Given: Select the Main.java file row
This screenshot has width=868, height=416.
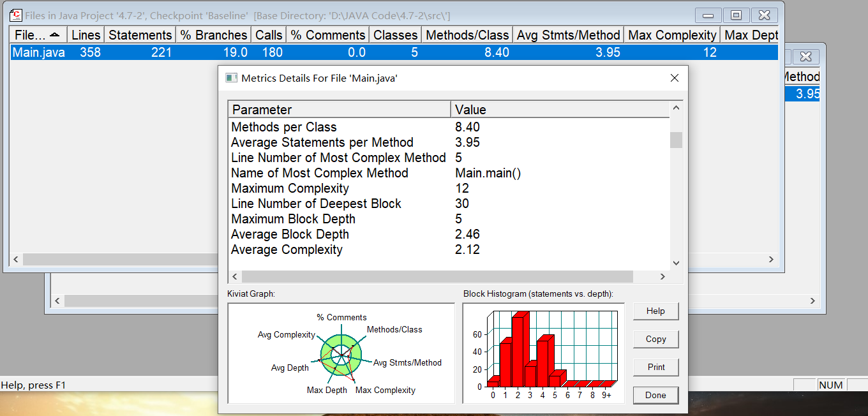Looking at the screenshot, I should click(394, 52).
